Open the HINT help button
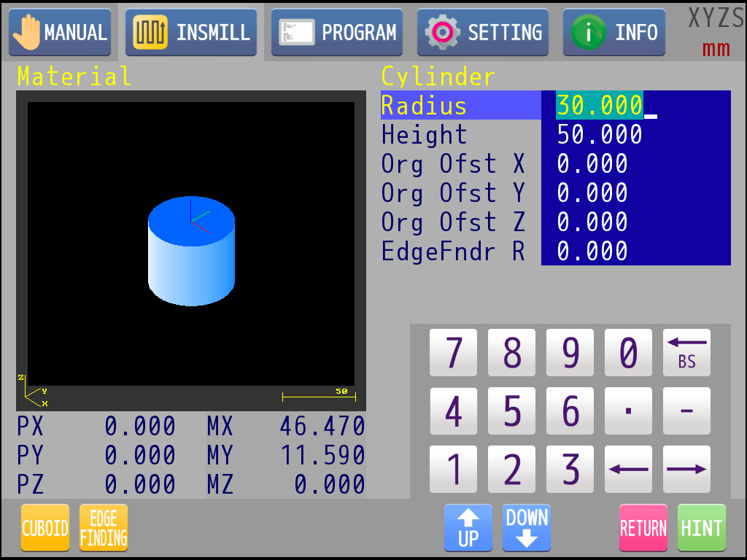747x560 pixels. click(701, 528)
